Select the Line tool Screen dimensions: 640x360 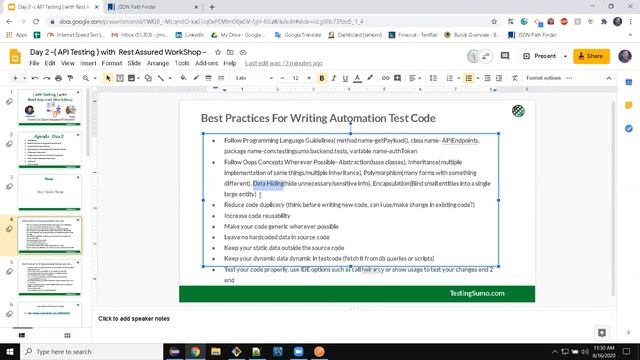click(x=161, y=78)
